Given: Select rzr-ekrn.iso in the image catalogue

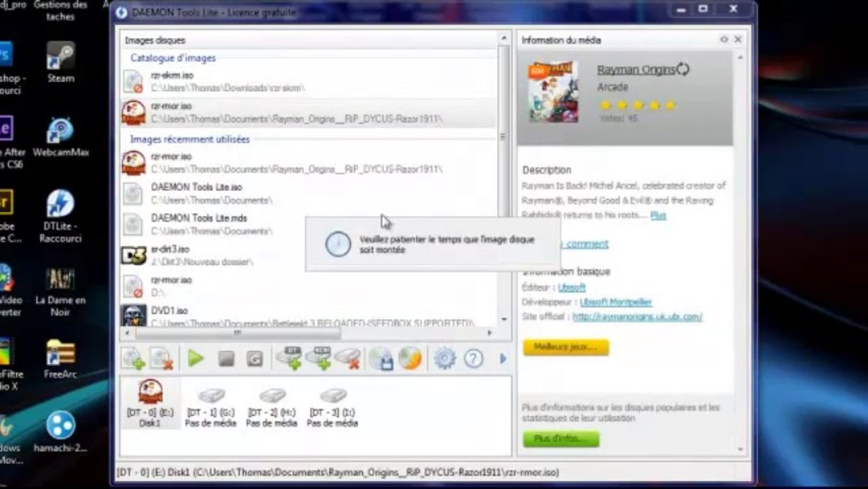Looking at the screenshot, I should 309,81.
